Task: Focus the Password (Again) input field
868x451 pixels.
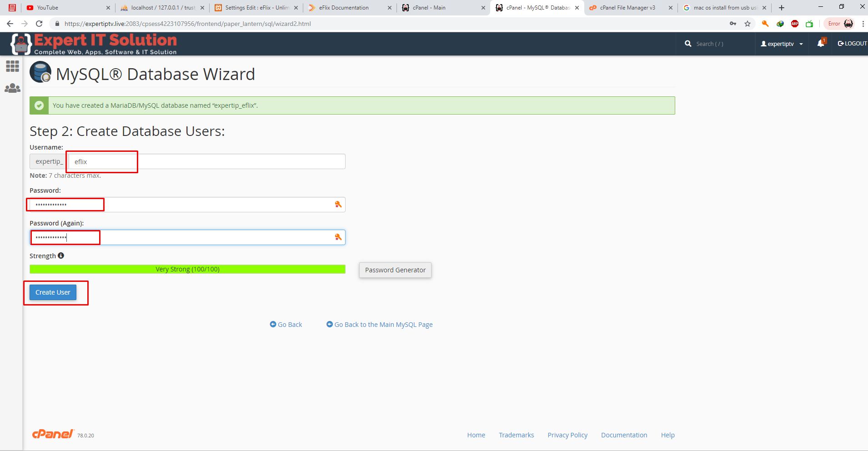Action: point(187,237)
